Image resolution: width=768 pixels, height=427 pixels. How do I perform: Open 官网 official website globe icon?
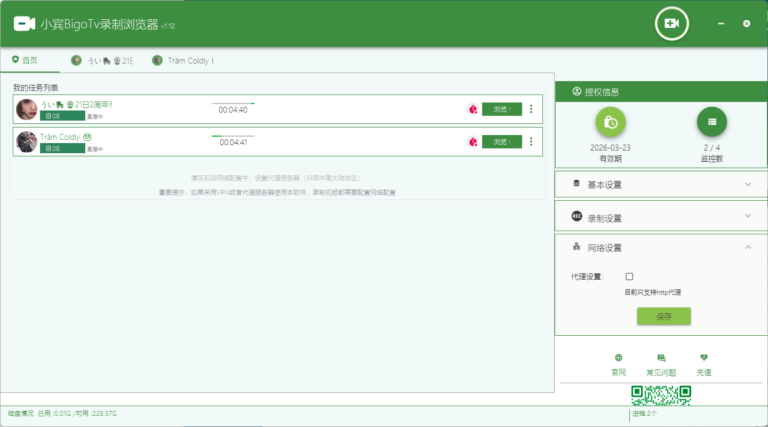point(618,357)
